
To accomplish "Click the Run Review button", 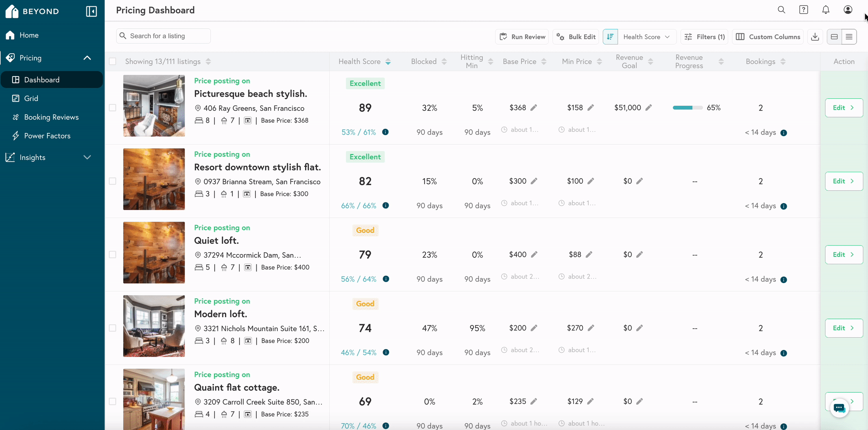I will 522,37.
